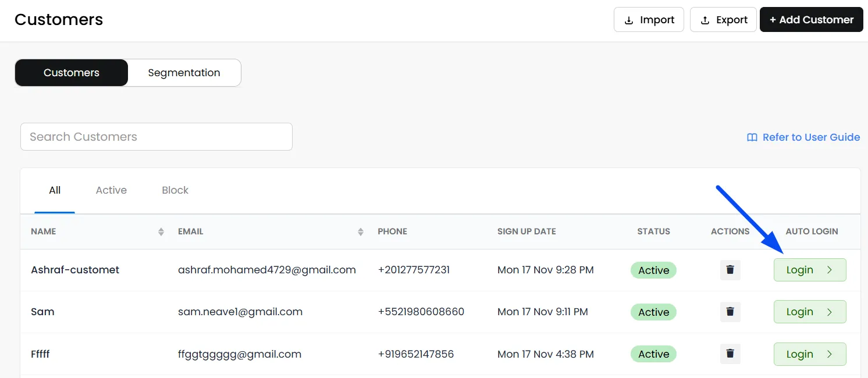Import customers from a file
868x378 pixels.
coord(649,20)
